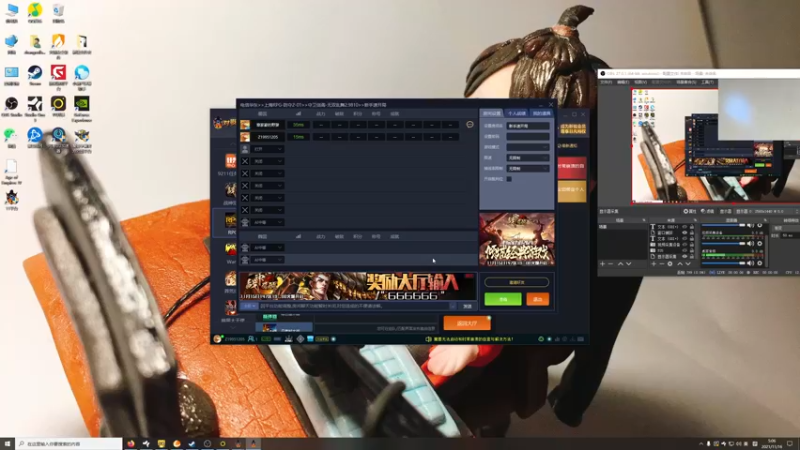
Task: Mute the second audio channel in the OBS mixer
Action: point(751,243)
